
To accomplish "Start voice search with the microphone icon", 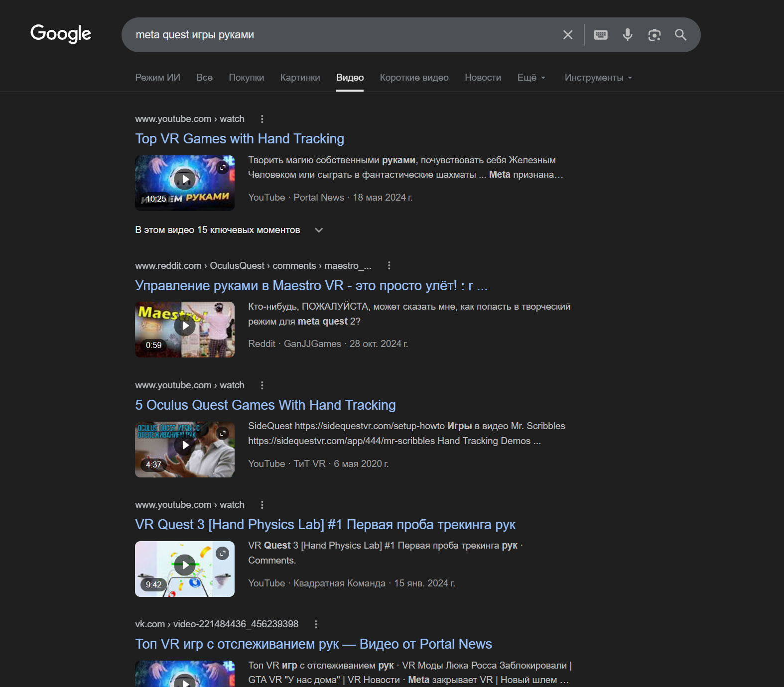I will point(628,35).
